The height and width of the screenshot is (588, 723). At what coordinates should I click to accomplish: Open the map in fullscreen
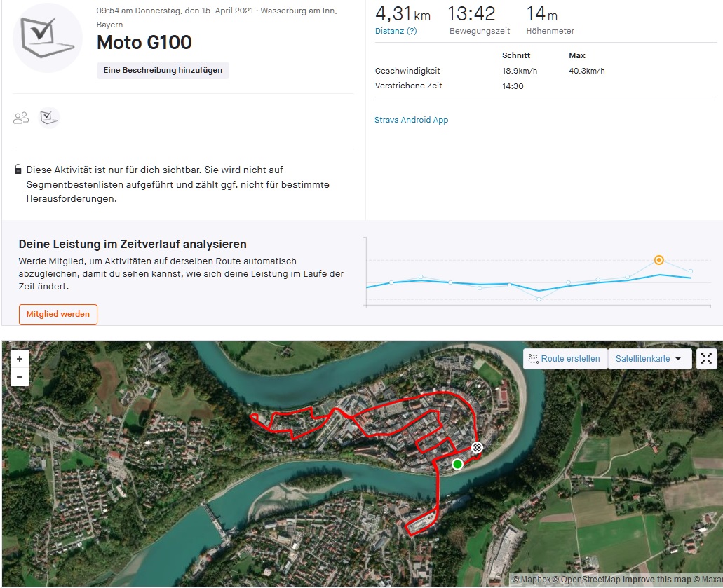706,359
